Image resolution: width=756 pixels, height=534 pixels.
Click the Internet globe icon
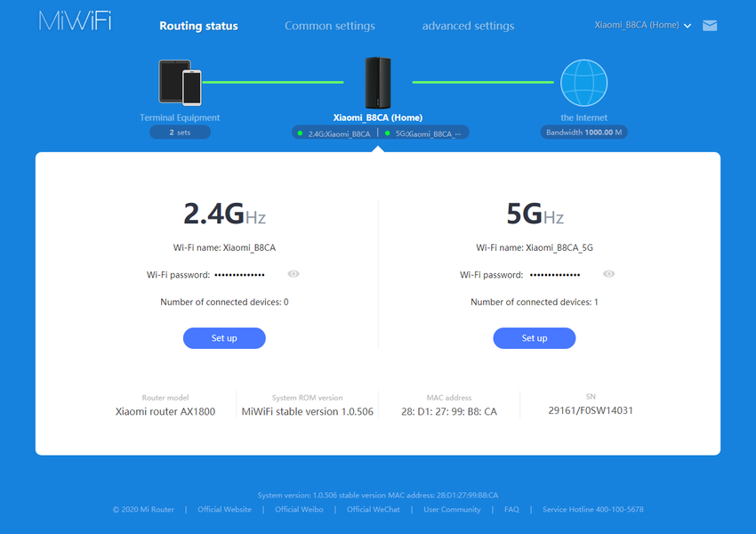(x=583, y=83)
